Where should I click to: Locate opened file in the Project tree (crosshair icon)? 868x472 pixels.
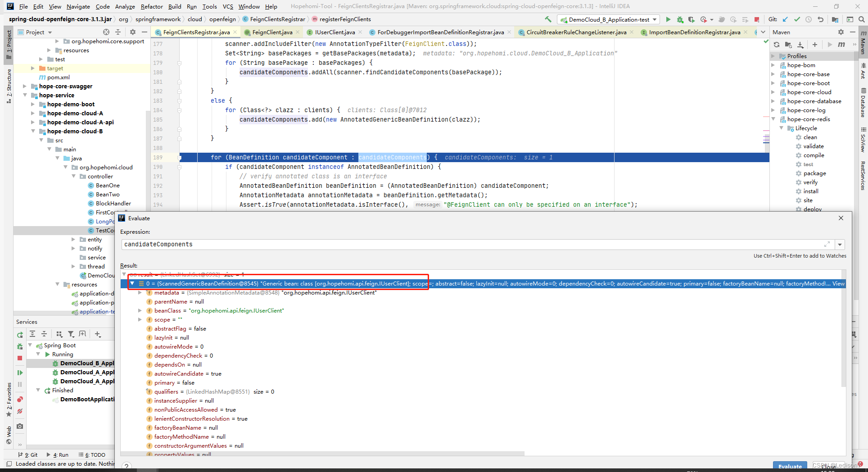tap(106, 32)
